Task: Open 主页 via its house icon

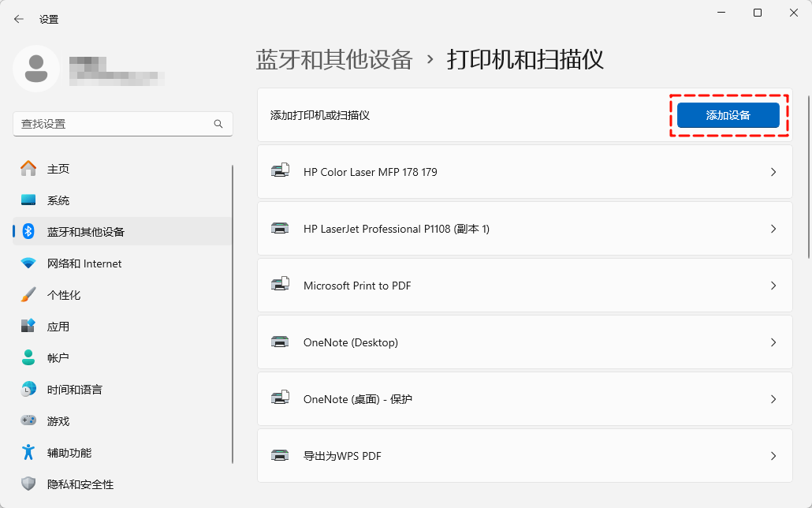Action: click(x=28, y=169)
